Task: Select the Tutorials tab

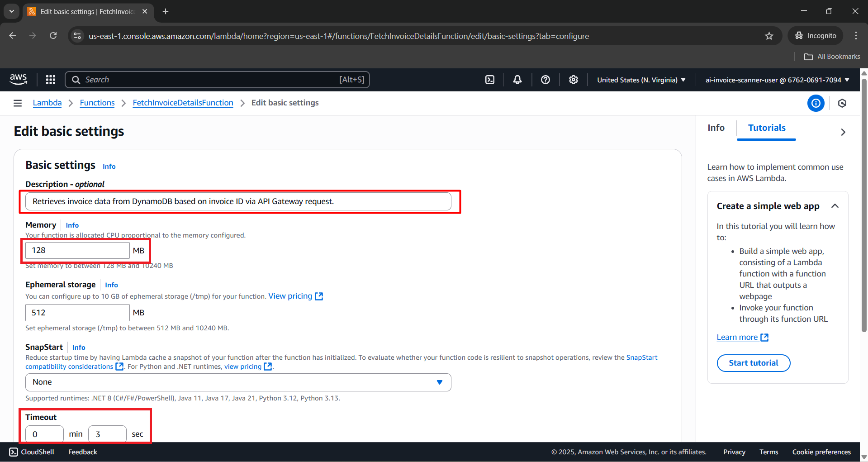Action: [767, 128]
